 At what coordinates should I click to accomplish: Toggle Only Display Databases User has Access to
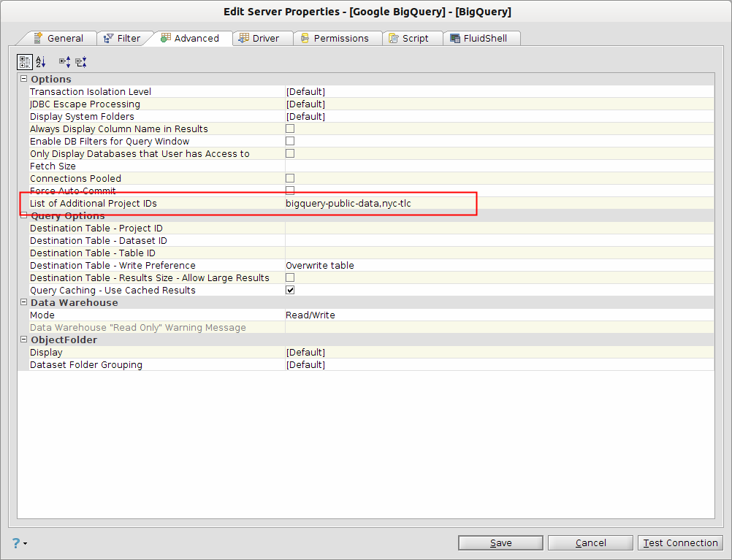coord(290,153)
